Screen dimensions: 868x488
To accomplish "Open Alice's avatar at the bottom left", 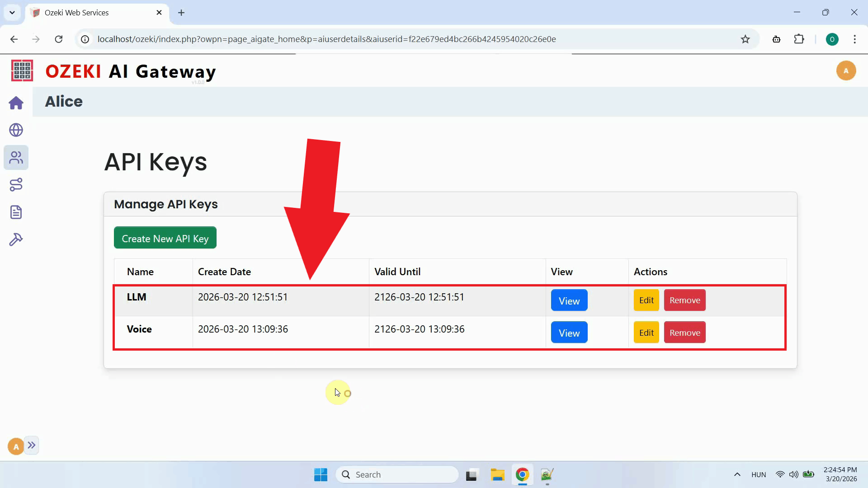I will point(15,446).
